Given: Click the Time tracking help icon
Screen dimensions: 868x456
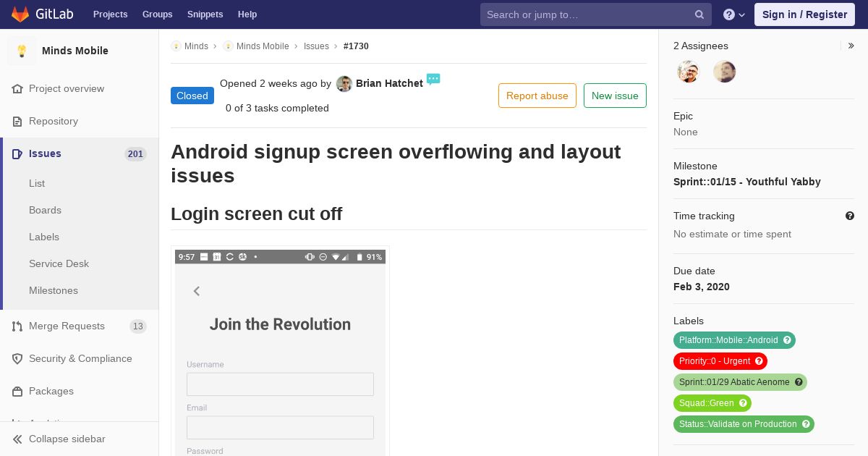Looking at the screenshot, I should click(x=850, y=216).
